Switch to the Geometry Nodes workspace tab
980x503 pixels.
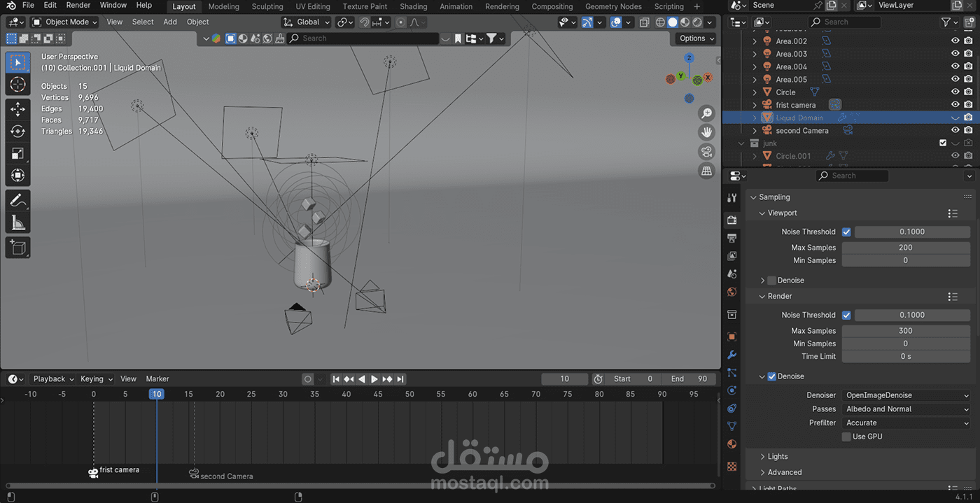tap(613, 6)
